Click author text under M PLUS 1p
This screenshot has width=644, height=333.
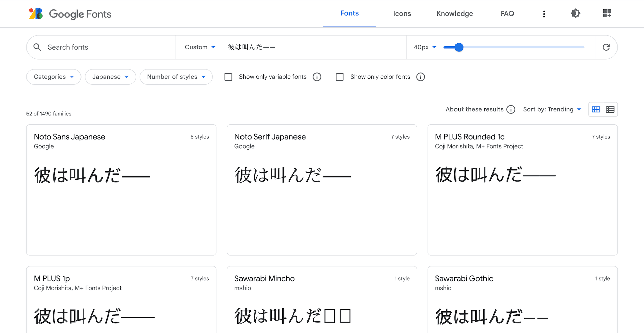[77, 288]
